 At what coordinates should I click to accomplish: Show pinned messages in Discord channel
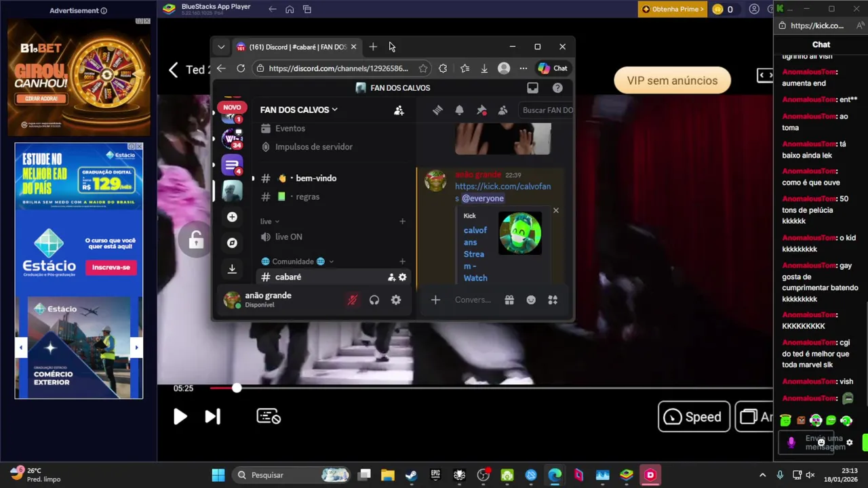pos(481,110)
